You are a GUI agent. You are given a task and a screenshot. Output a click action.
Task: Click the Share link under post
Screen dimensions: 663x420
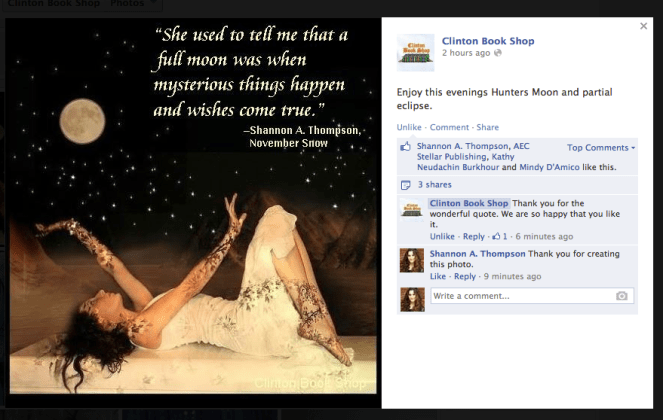(x=487, y=128)
